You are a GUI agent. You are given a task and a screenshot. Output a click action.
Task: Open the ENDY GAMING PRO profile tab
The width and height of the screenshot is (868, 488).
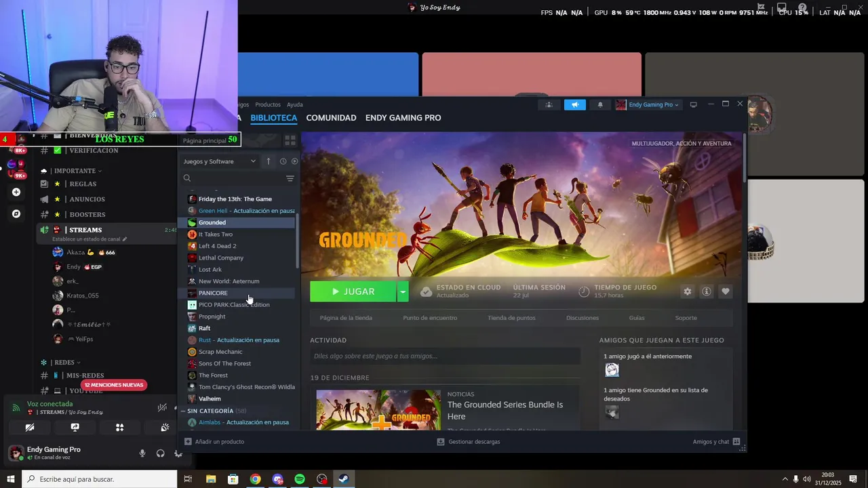[x=403, y=117]
